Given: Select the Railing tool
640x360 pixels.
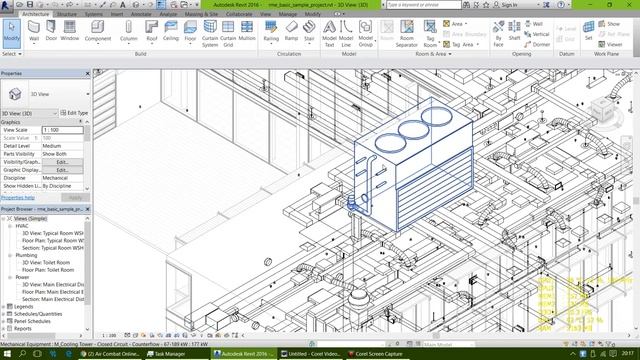Looking at the screenshot, I should (x=271, y=32).
